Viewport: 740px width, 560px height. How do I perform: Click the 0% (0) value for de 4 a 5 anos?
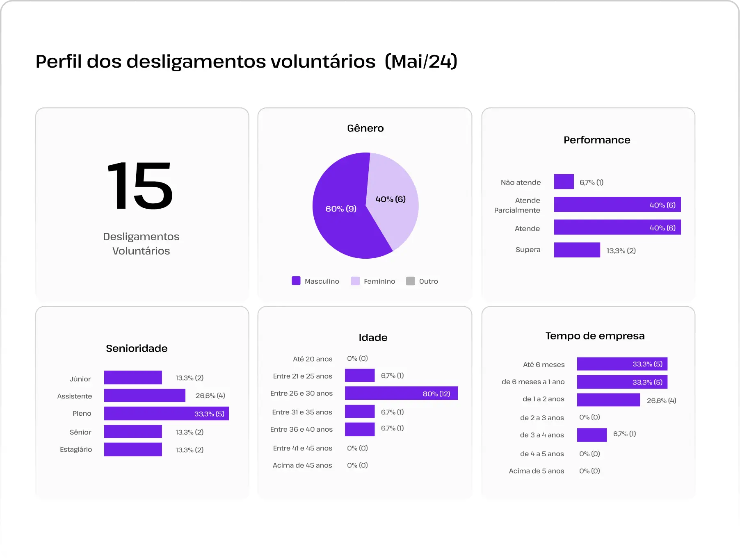point(589,454)
